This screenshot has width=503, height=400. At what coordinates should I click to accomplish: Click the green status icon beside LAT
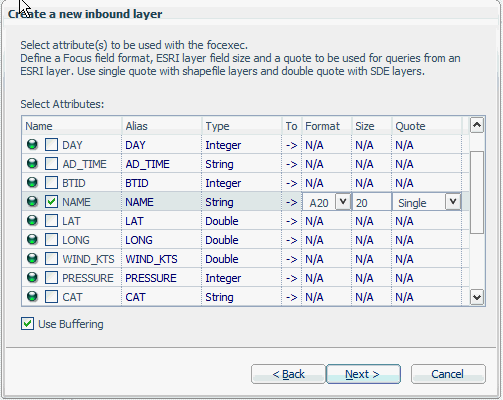pyautogui.click(x=32, y=221)
